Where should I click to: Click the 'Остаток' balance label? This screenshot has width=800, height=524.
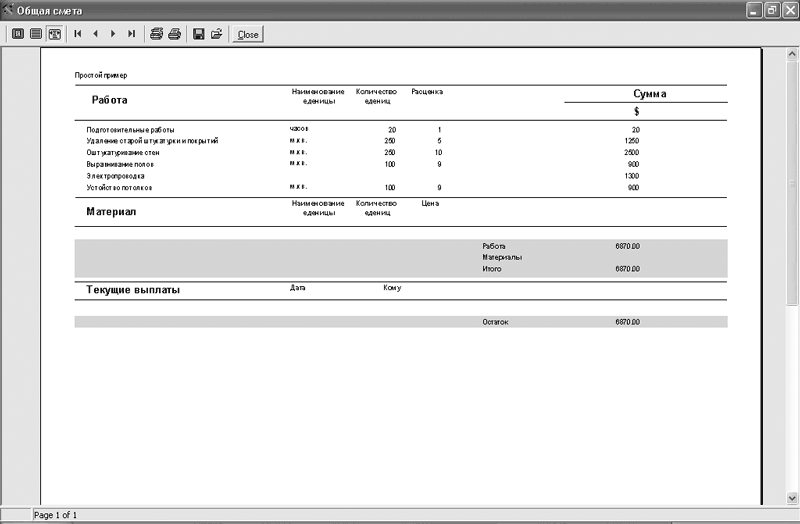[495, 322]
